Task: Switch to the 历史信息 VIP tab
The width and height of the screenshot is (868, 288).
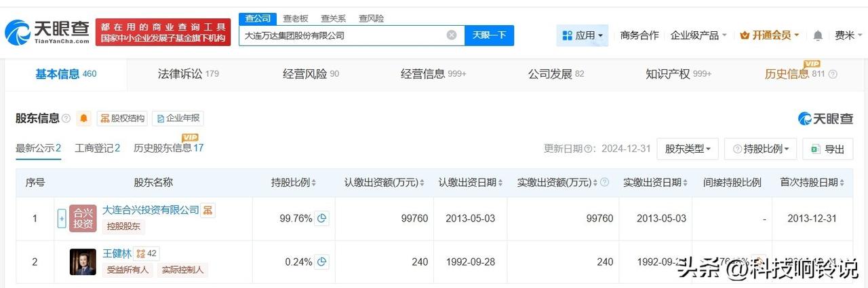Action: [x=794, y=74]
